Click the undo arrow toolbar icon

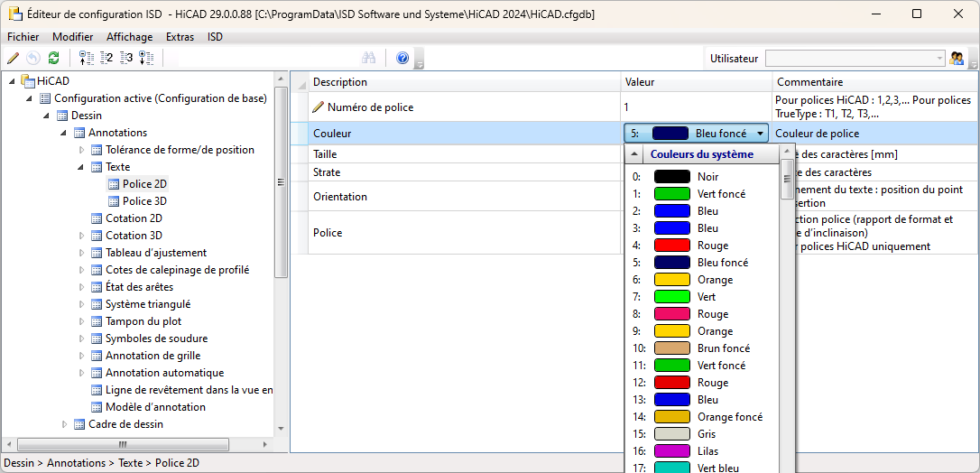(x=33, y=58)
